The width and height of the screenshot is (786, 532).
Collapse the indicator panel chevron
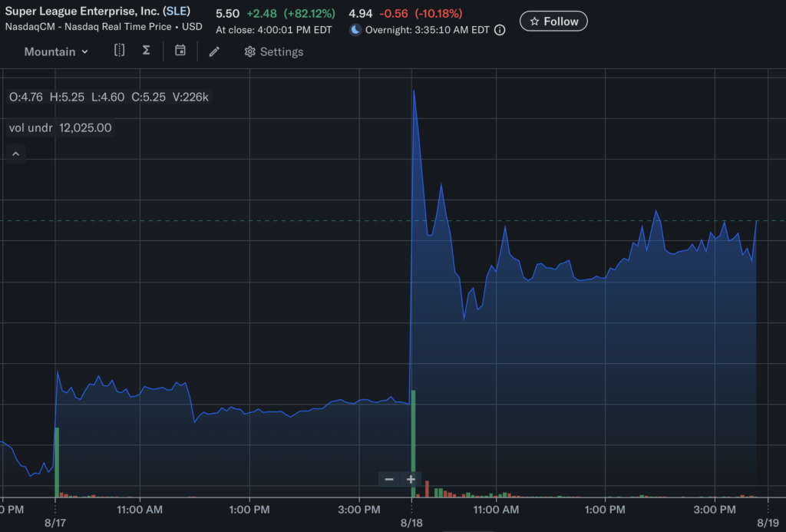[x=15, y=154]
